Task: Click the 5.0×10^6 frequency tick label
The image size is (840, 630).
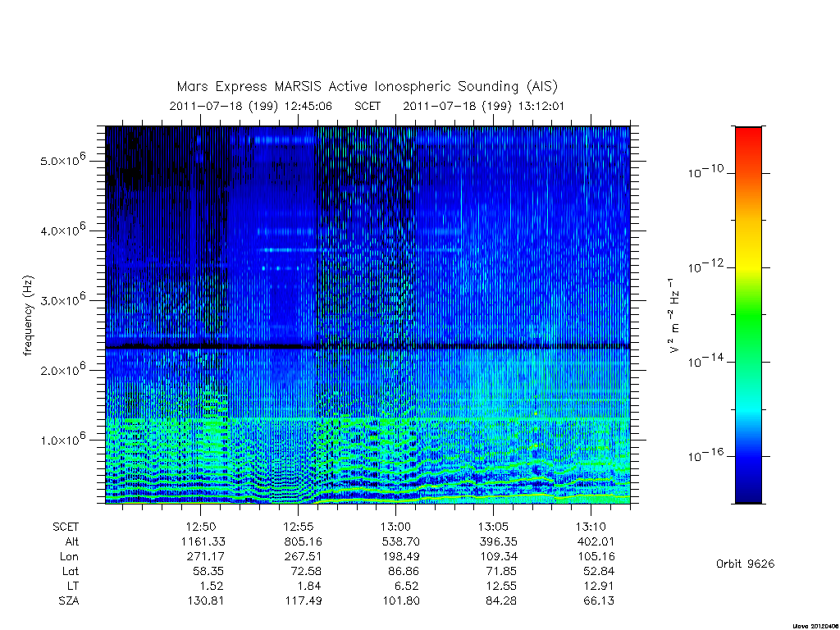Action: coord(63,160)
